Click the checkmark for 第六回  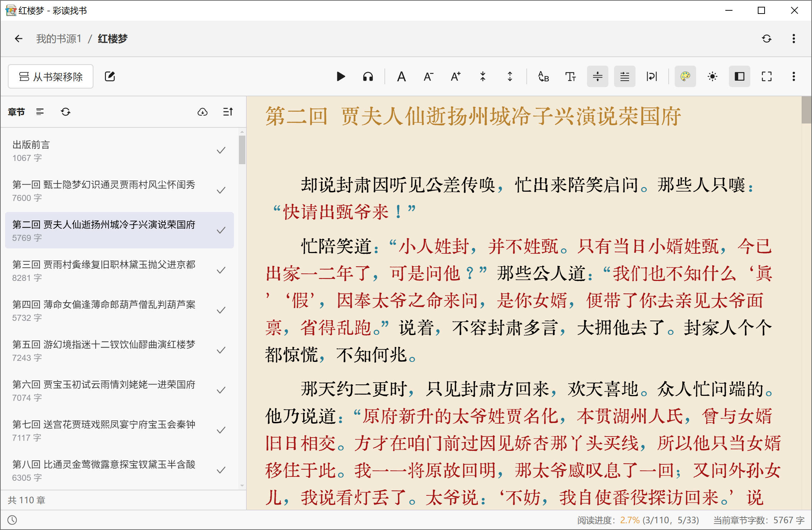pyautogui.click(x=221, y=390)
